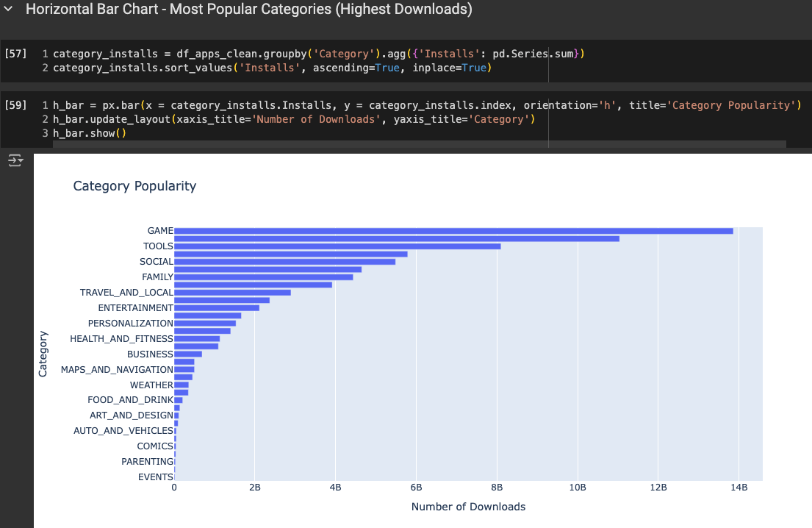Screen dimensions: 812x528
Task: Click the '8B' x-axis tick label
Action: (497, 488)
